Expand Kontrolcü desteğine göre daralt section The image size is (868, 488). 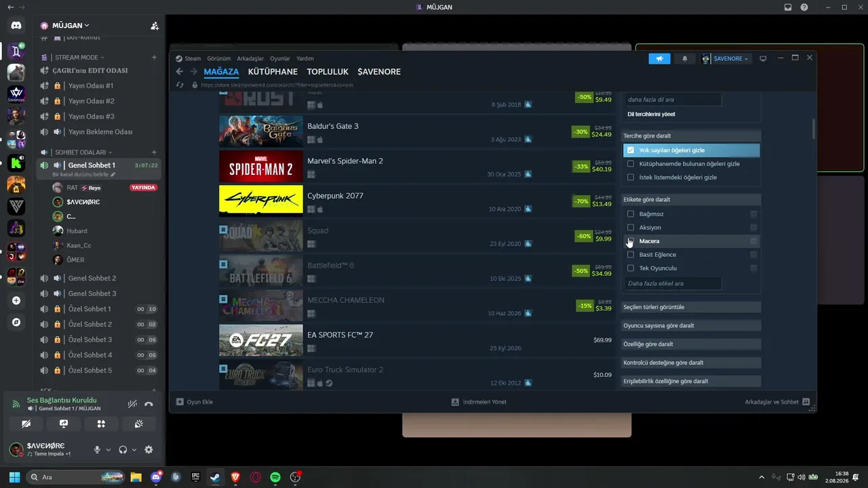click(x=691, y=363)
